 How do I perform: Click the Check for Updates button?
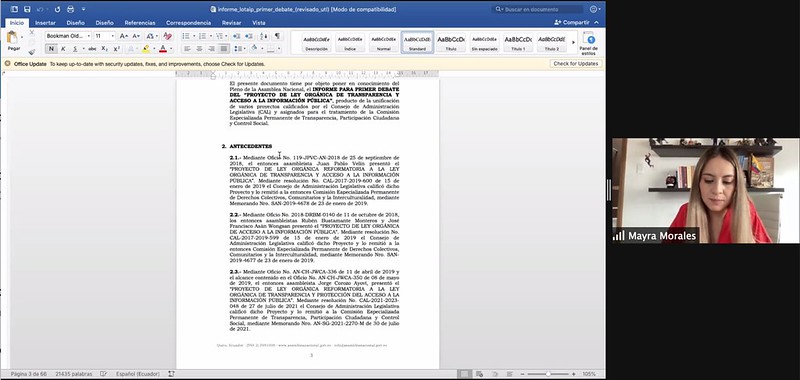(576, 64)
